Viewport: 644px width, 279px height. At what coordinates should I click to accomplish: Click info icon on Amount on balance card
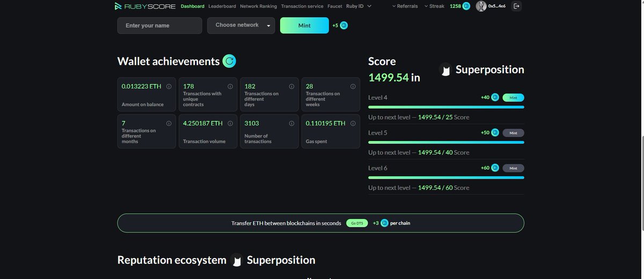(169, 86)
